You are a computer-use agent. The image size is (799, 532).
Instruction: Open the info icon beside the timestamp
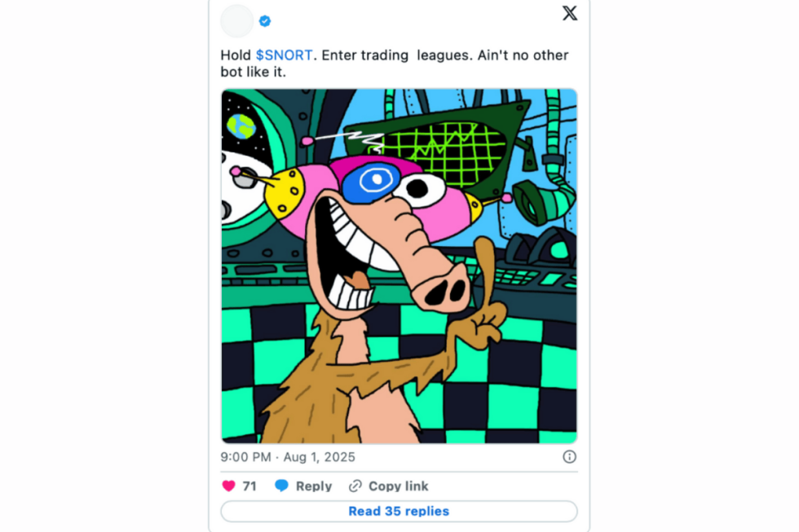pos(569,457)
